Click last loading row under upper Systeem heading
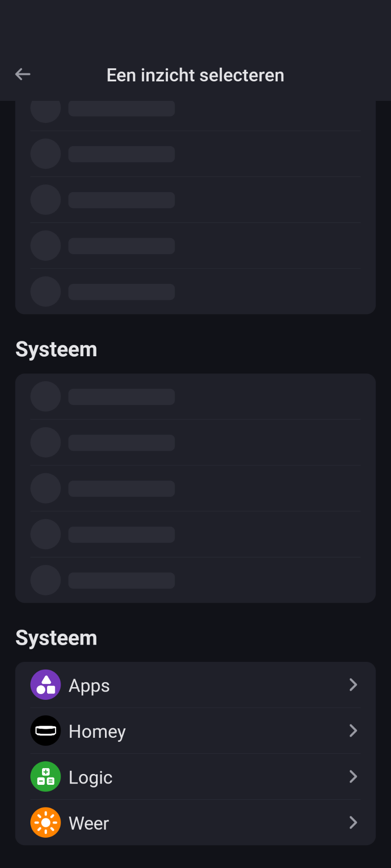The image size is (391, 868). click(x=195, y=580)
